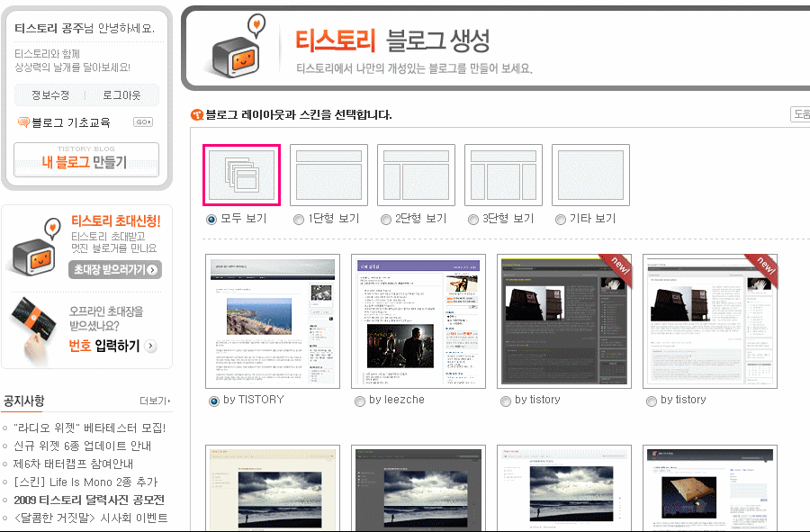810x532 pixels.
Task: Open the 번호 입력하기 link
Action: tap(104, 346)
